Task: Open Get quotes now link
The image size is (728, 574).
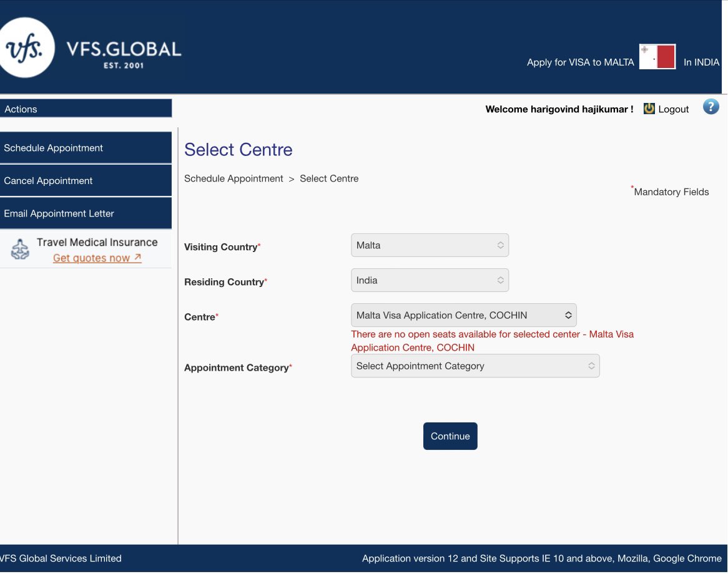Action: (97, 258)
